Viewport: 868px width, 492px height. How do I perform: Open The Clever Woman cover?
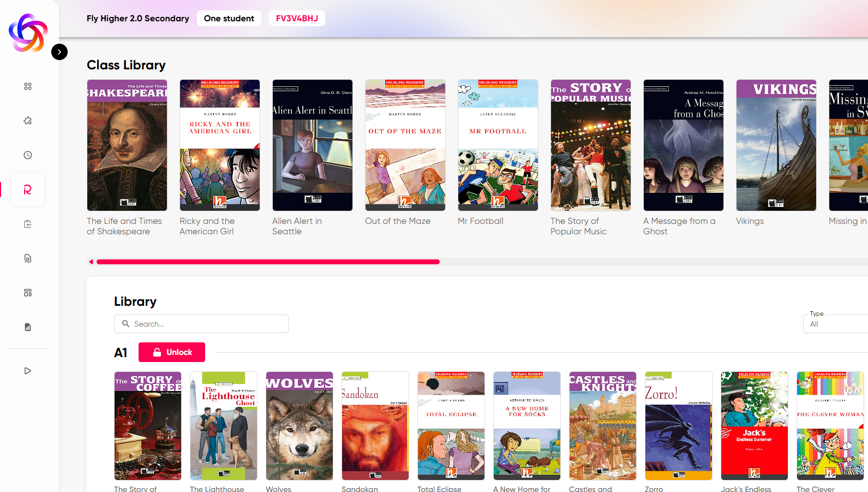[830, 426]
